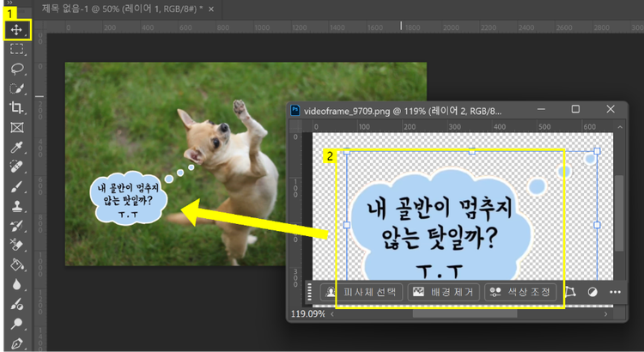644x352 pixels.
Task: Expand the tools panel with double arrows
Action: click(9, 3)
